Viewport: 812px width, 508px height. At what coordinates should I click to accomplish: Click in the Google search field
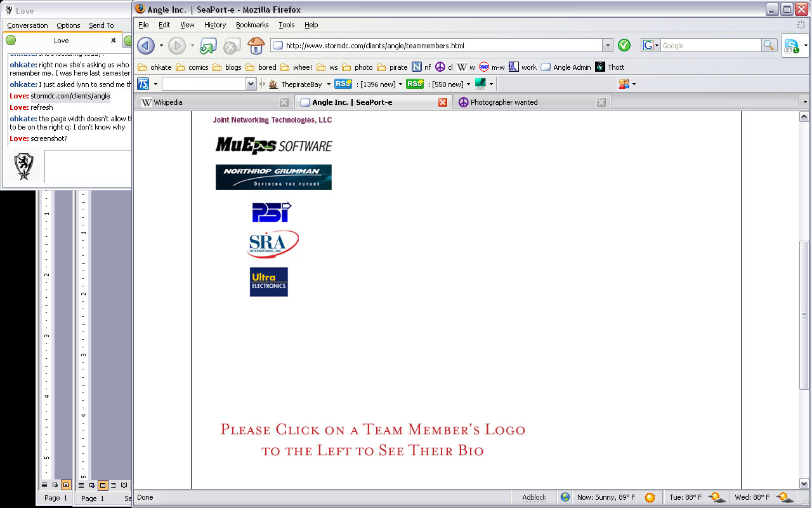pos(710,46)
